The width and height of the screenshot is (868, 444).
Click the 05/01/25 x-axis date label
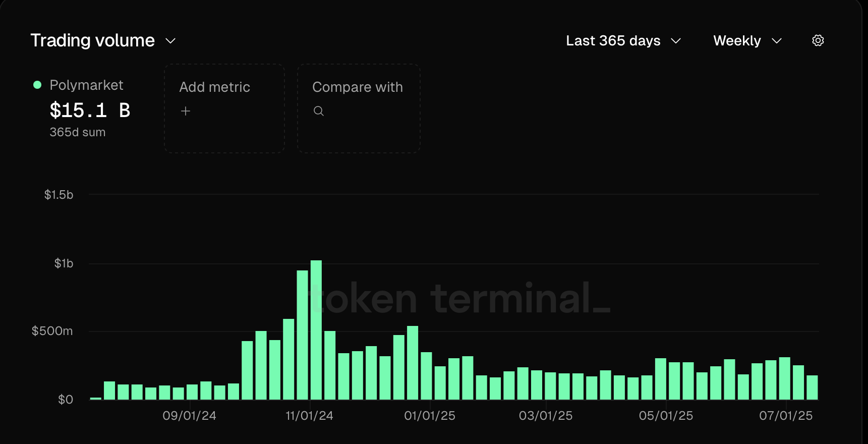click(x=666, y=416)
